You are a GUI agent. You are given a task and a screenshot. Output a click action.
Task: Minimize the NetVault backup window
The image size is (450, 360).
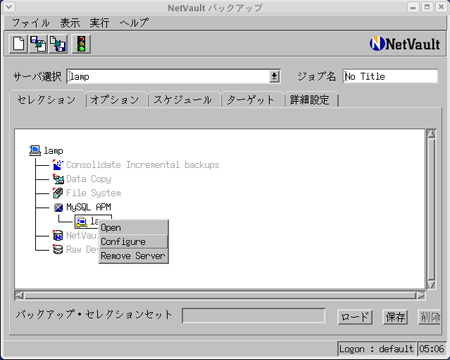413,7
